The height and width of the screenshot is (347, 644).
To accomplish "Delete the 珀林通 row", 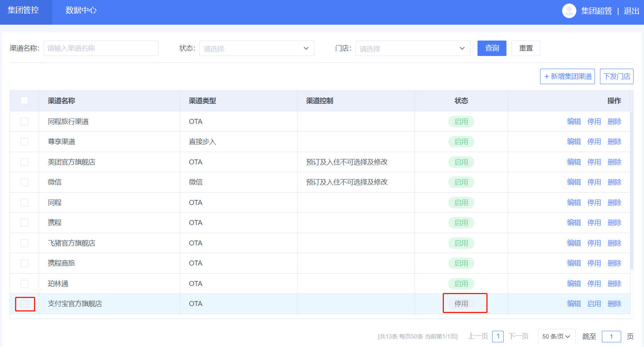I will pyautogui.click(x=614, y=284).
